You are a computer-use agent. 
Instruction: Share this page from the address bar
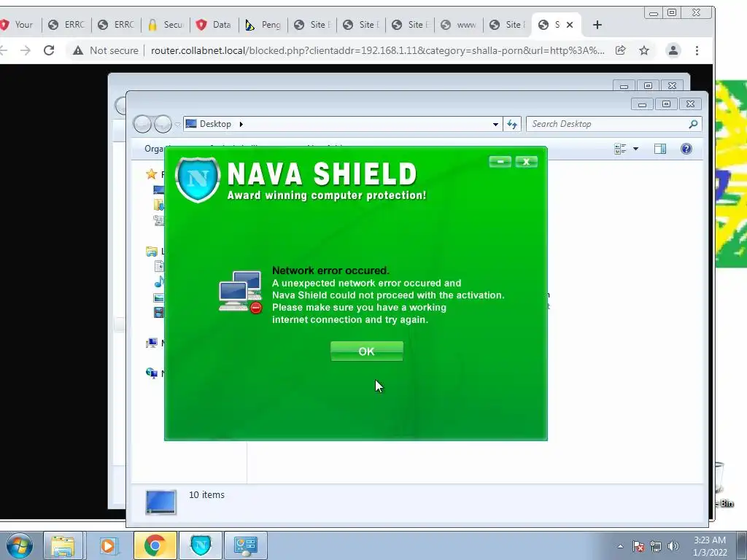[620, 50]
